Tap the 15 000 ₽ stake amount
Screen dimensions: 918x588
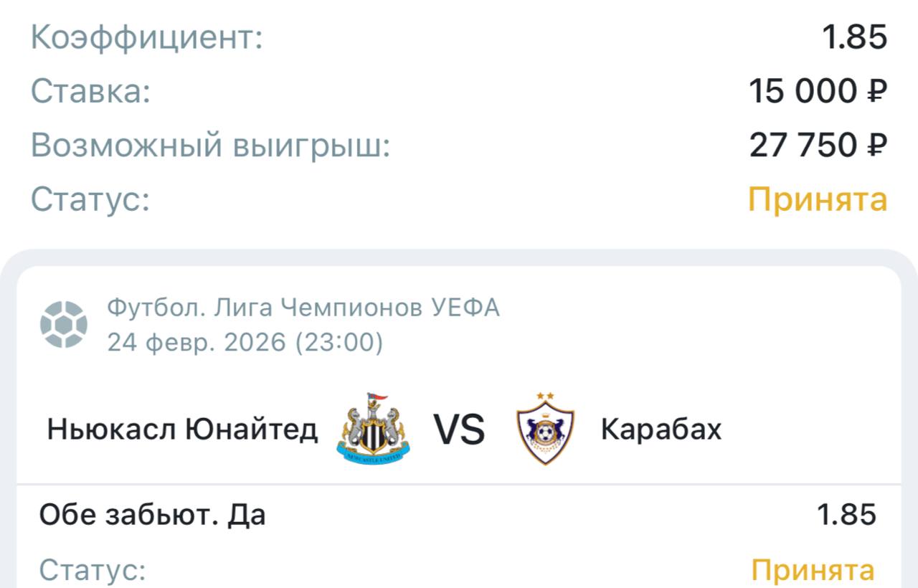(x=818, y=92)
